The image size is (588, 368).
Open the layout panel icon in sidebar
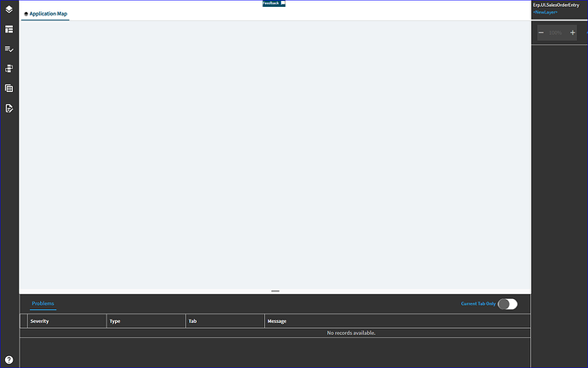tap(9, 29)
